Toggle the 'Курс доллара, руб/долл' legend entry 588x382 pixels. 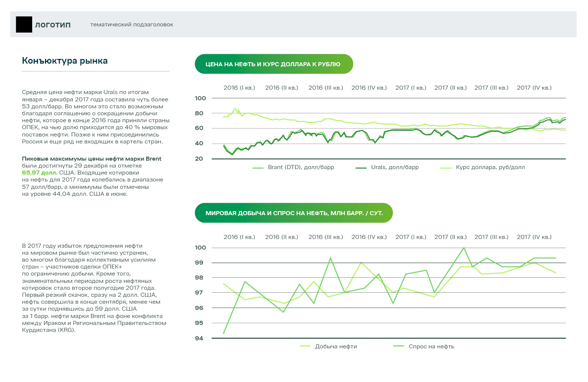[490, 167]
